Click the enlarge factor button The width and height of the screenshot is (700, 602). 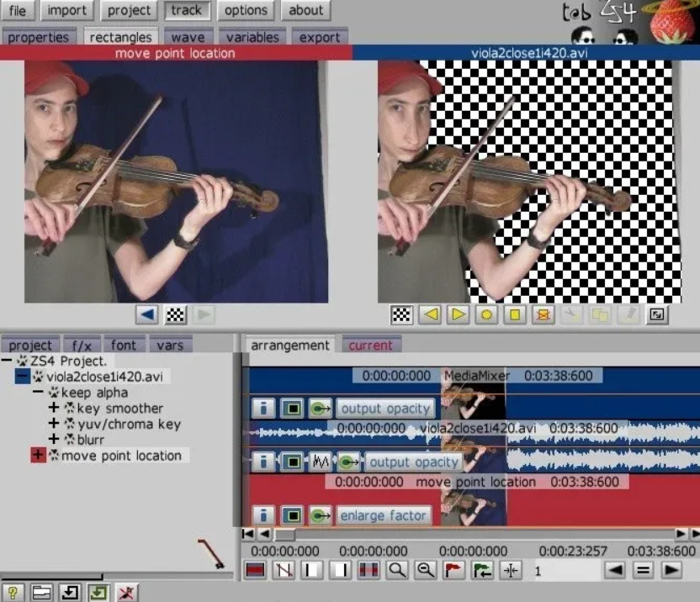(384, 515)
